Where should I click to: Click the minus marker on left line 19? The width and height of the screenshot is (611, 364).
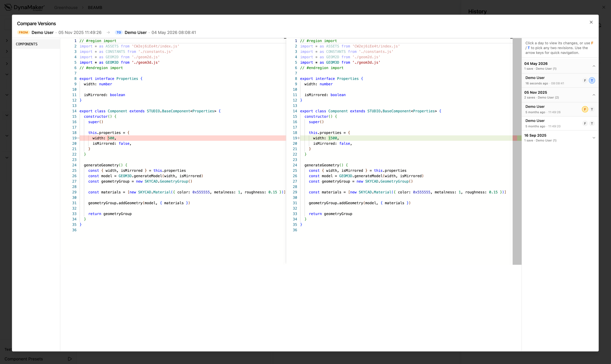[78, 138]
